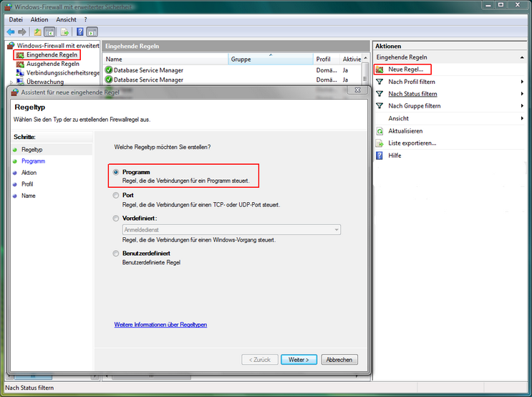532x397 pixels.
Task: Click the export list toolbar icon
Action: tap(64, 32)
